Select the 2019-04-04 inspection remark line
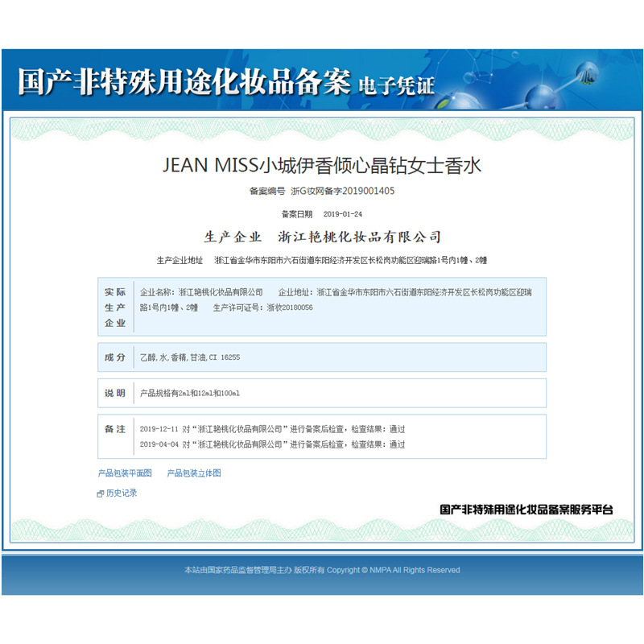The image size is (644, 644). 272,444
